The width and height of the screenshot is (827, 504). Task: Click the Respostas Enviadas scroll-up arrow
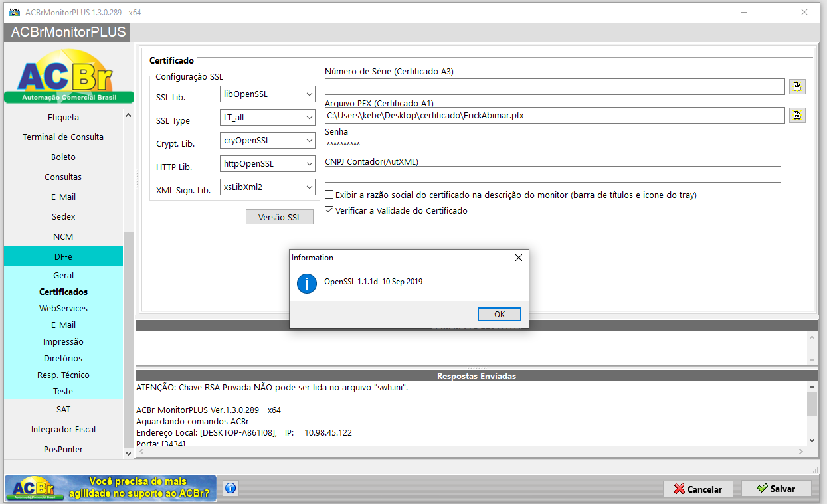click(x=812, y=387)
